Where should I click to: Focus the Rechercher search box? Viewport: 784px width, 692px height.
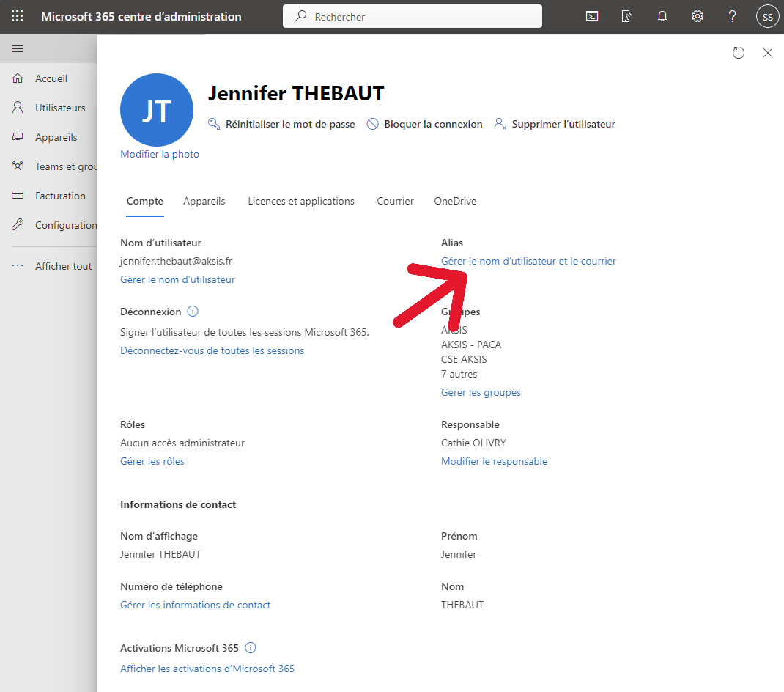coord(413,17)
